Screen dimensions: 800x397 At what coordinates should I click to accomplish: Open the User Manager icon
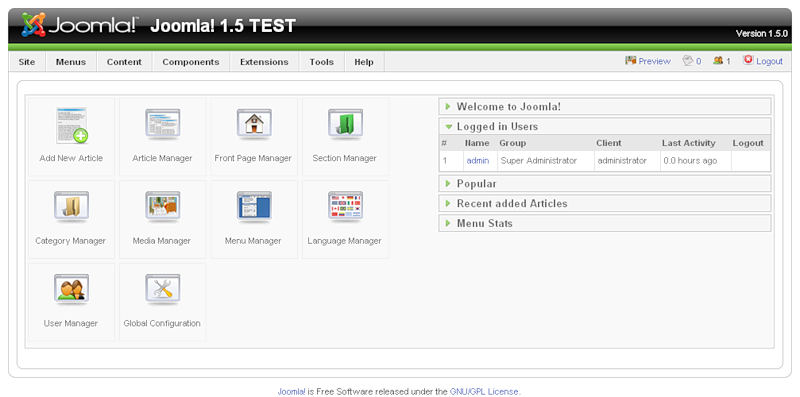71,289
